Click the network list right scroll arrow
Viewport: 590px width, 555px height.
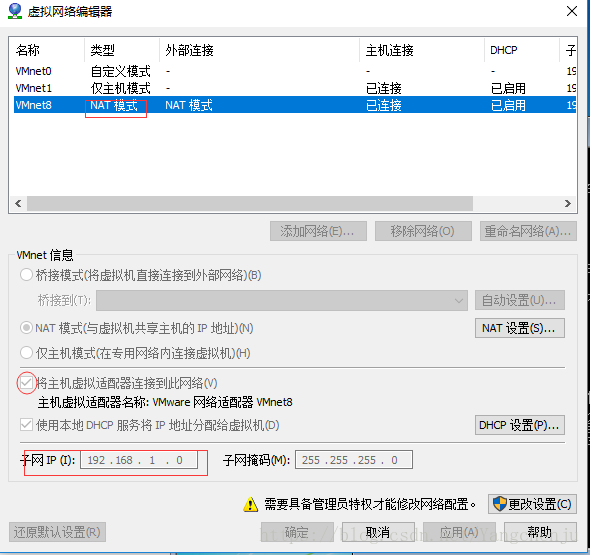coord(568,204)
